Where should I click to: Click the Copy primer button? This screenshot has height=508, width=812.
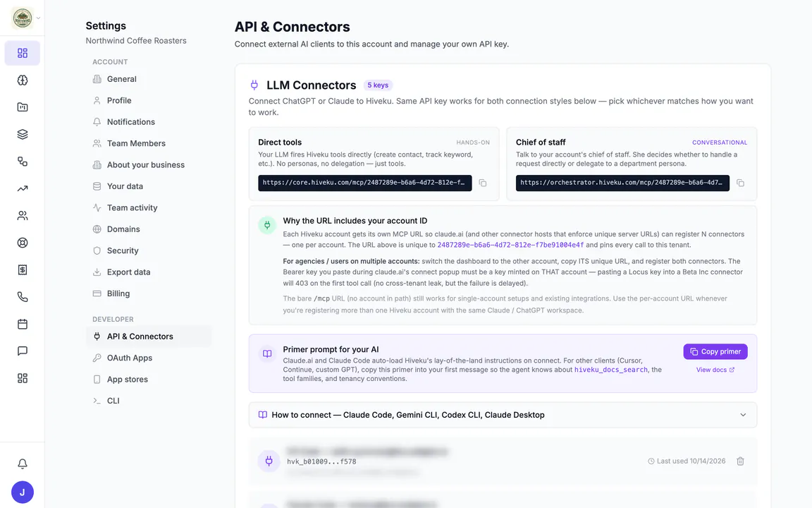715,351
